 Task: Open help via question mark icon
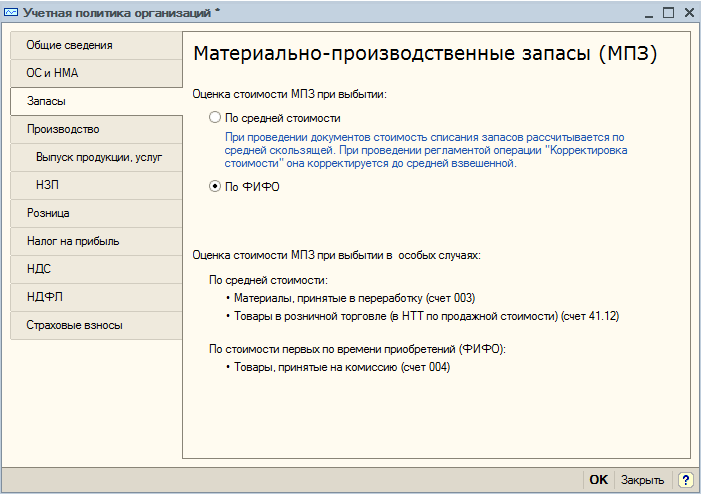coord(685,480)
